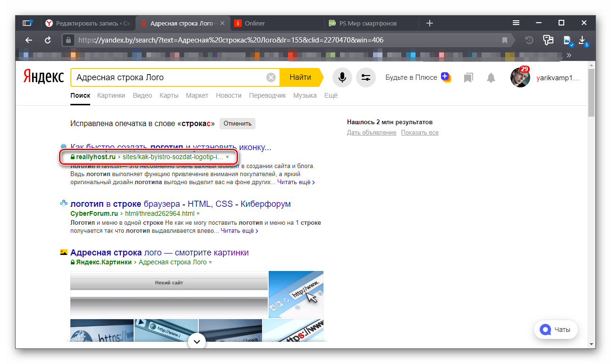This screenshot has width=611, height=364.
Task: Click Читать ещё in reallyhost snippet
Action: coord(296,182)
